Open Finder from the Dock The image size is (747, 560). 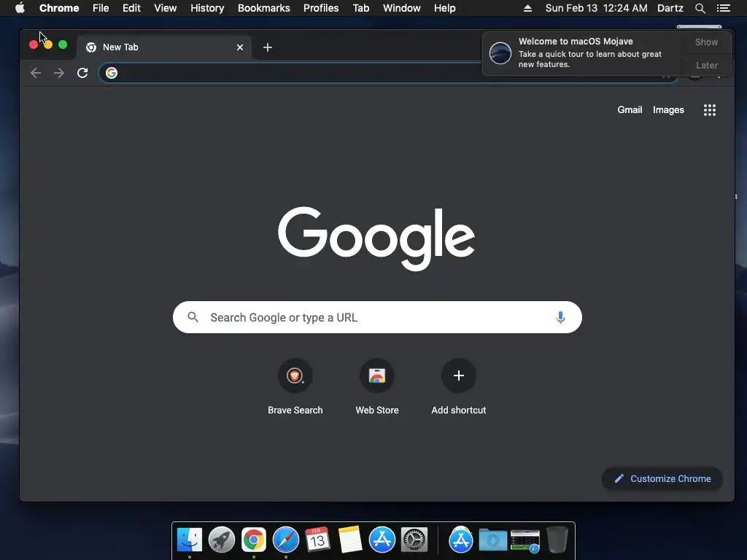coord(190,540)
